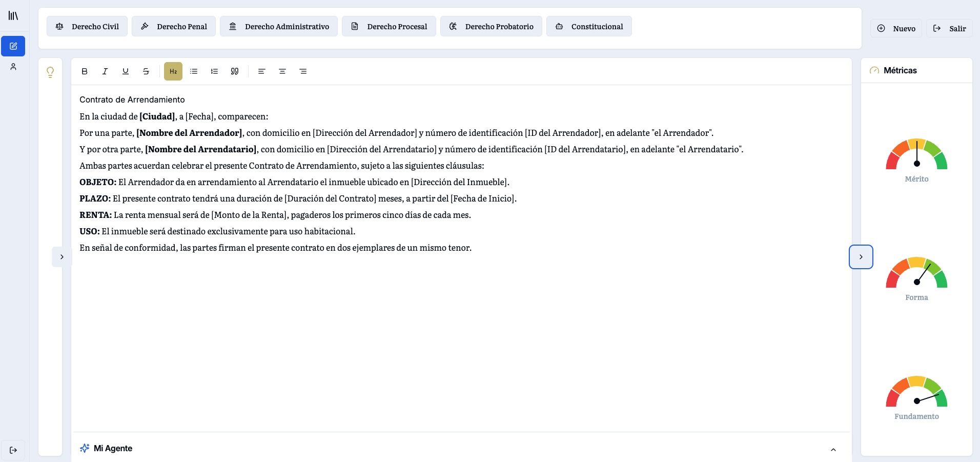Image resolution: width=980 pixels, height=462 pixels.
Task: Expand the Métricas panel chevron
Action: 861,256
